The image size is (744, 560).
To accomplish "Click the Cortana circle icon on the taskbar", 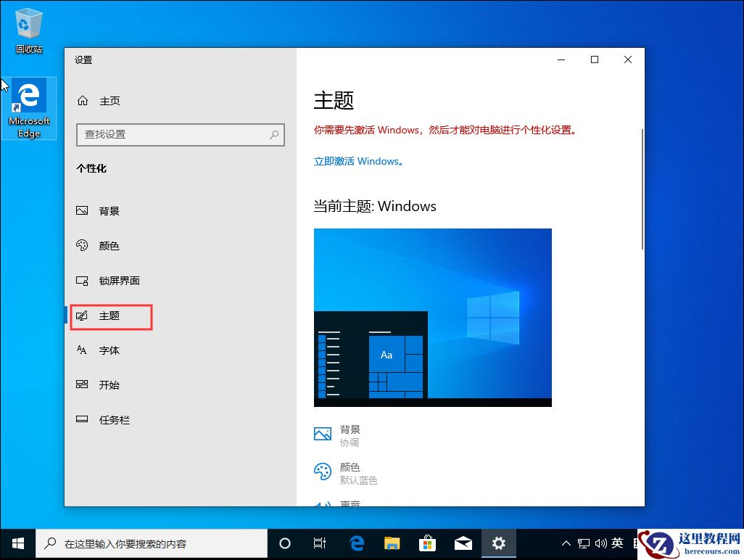I will tap(284, 543).
